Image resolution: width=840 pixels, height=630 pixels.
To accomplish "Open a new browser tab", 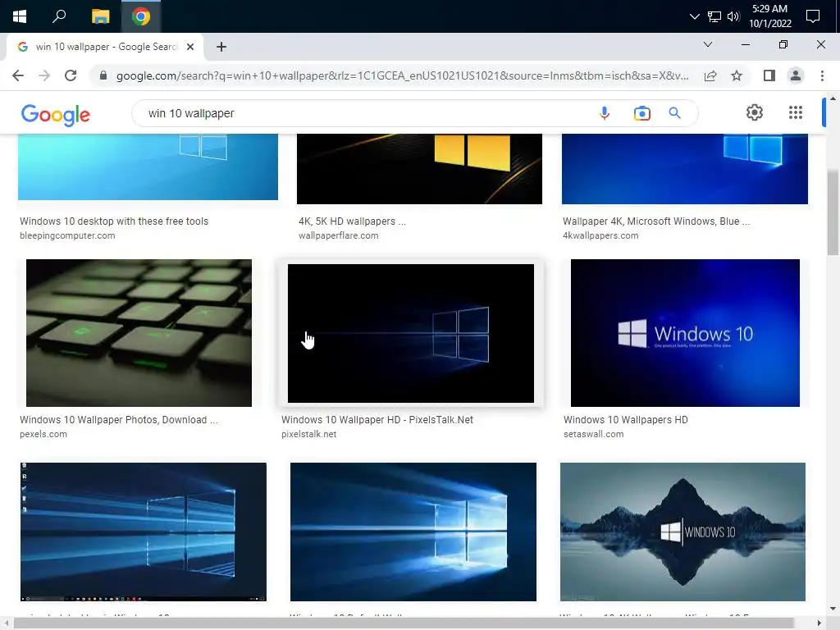I will click(x=221, y=47).
